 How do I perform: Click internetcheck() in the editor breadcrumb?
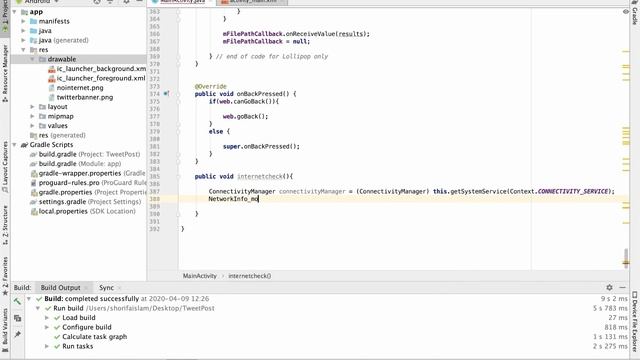(249, 276)
